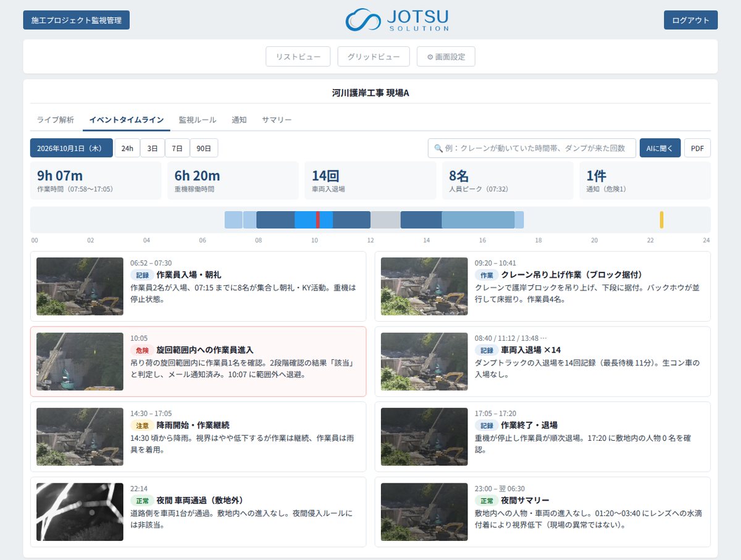Screen dimensions: 741x560
Task: Click the yellow 22:14 marker on timeline
Action: pos(661,220)
